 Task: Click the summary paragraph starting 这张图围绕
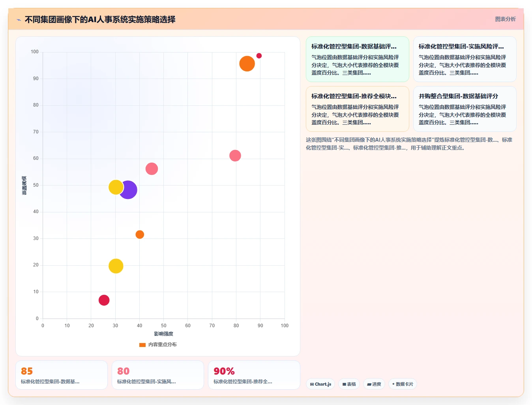pyautogui.click(x=409, y=144)
